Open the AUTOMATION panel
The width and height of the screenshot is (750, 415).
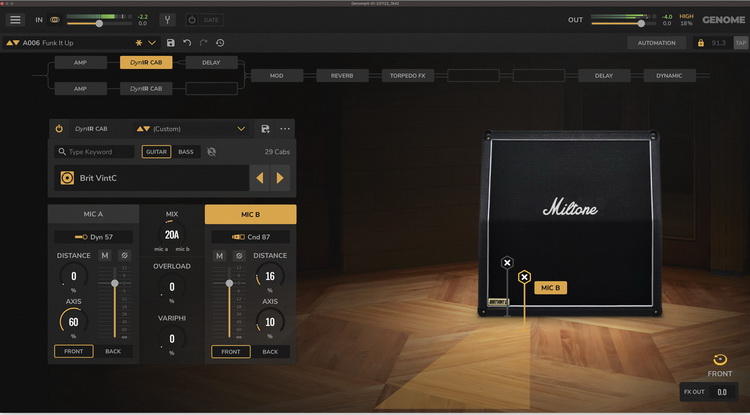click(656, 43)
